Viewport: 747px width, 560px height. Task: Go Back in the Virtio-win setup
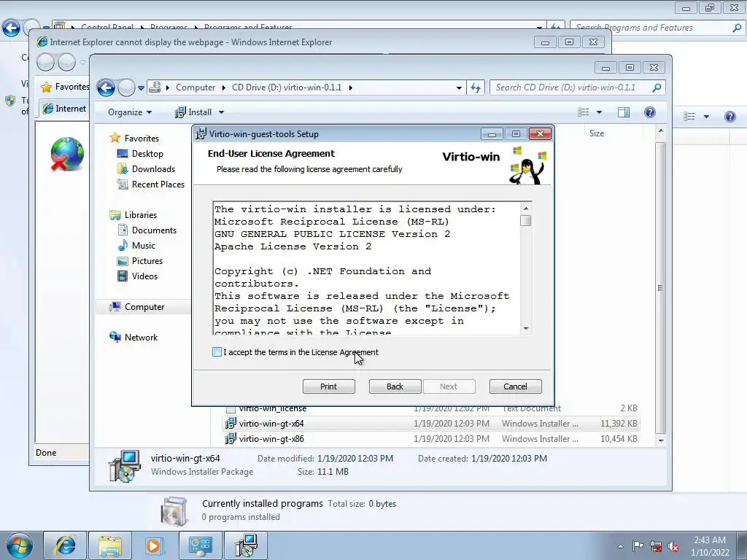coord(395,386)
